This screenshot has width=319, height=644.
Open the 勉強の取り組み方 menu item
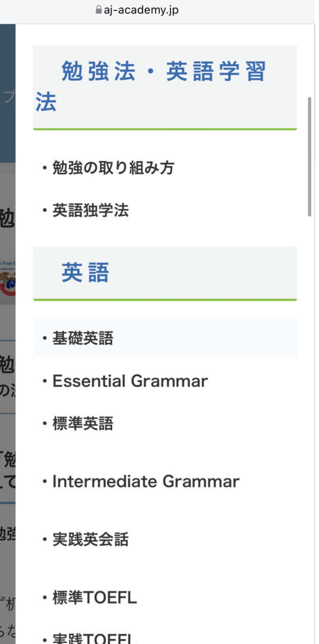pyautogui.click(x=113, y=168)
